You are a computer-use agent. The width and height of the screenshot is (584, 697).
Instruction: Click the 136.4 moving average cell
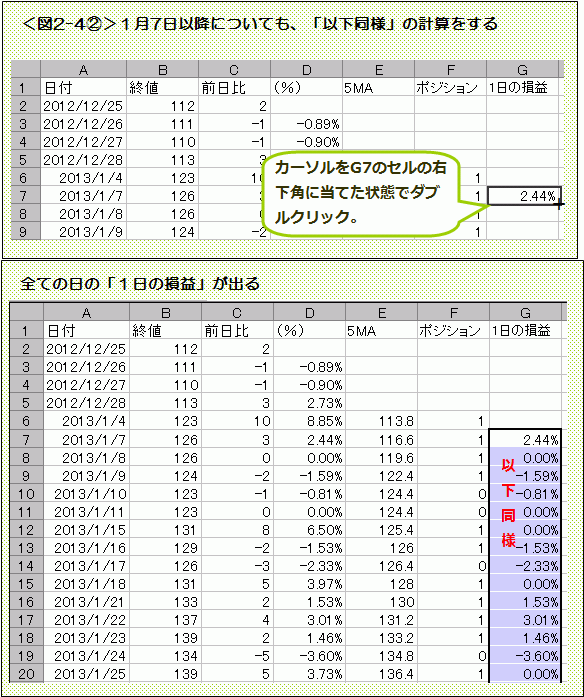pyautogui.click(x=381, y=674)
